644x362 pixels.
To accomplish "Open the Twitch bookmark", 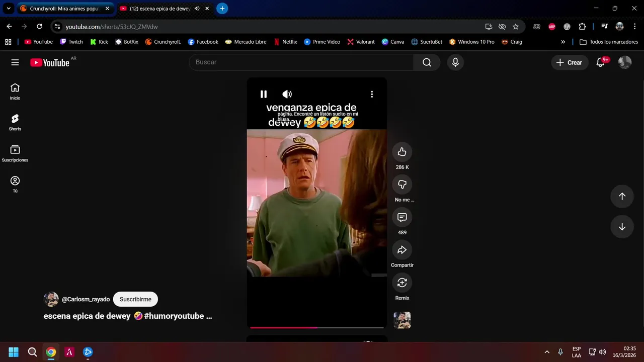I will click(x=71, y=42).
